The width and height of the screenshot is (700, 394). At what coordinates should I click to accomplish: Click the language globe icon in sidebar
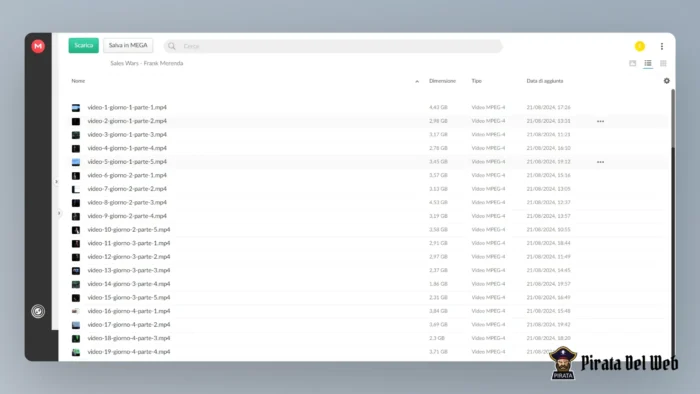tap(38, 311)
